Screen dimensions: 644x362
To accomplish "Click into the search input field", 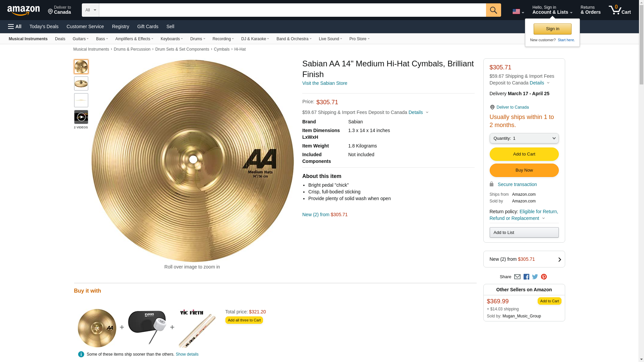I will coord(292,10).
